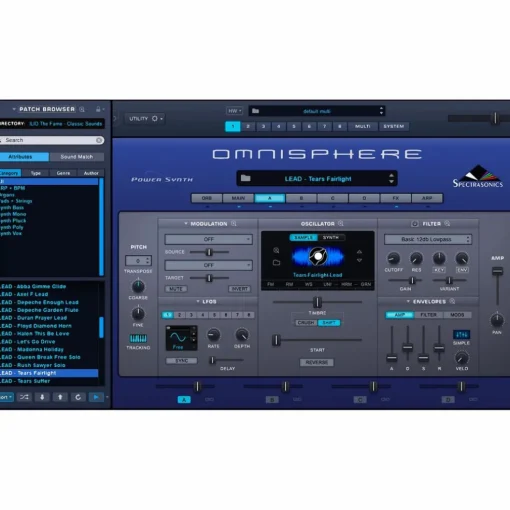
Task: Click the shuffle patches icon
Action: [x=24, y=397]
